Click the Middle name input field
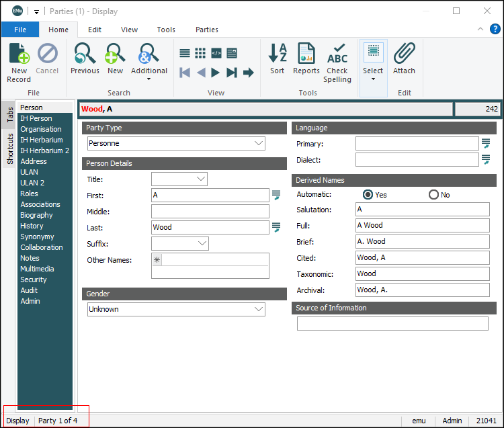Viewport: 504px width, 428px height. click(210, 212)
